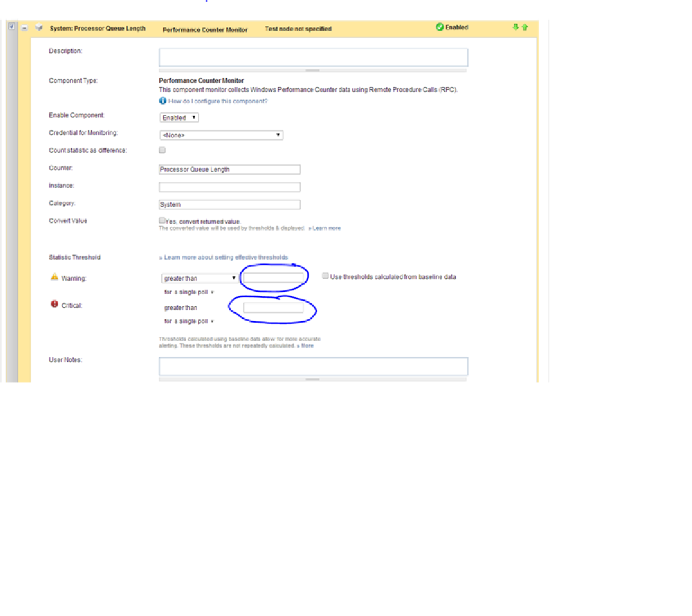Enable 'Use thresholds calculated from baseline data'
The width and height of the screenshot is (692, 616).
(325, 276)
